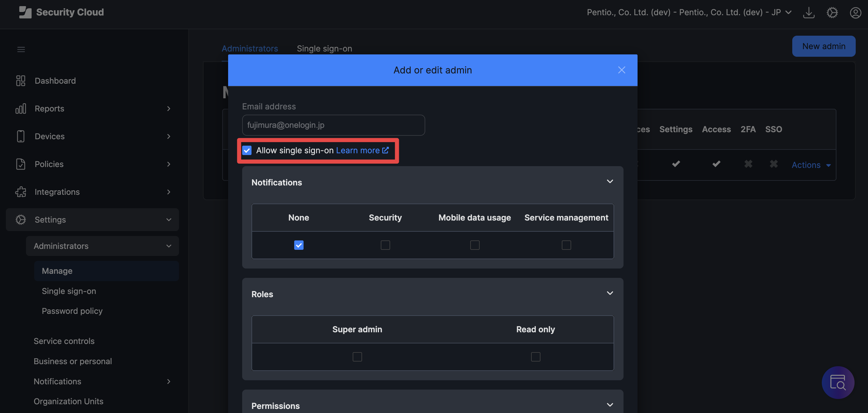Check the Super admin role checkbox

(x=357, y=357)
